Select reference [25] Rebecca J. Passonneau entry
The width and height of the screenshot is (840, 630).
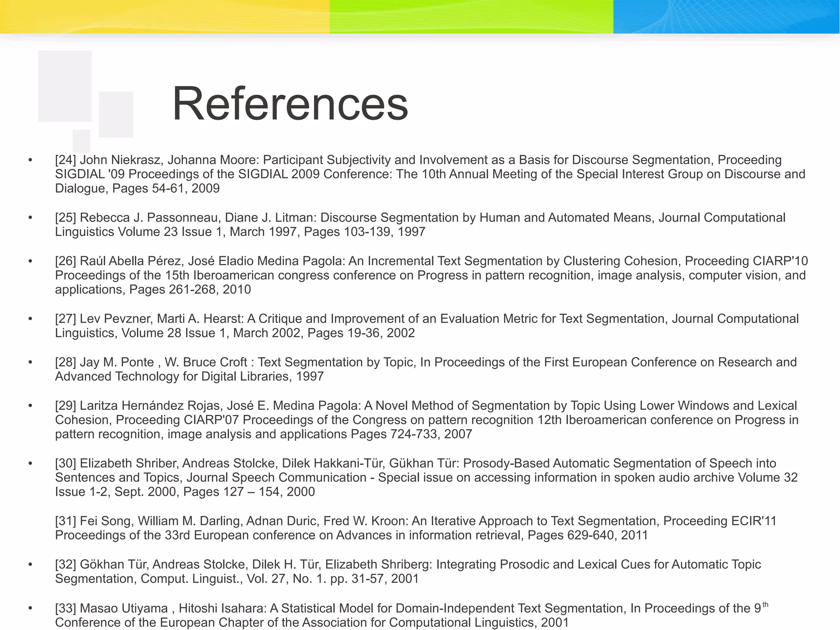pyautogui.click(x=420, y=225)
